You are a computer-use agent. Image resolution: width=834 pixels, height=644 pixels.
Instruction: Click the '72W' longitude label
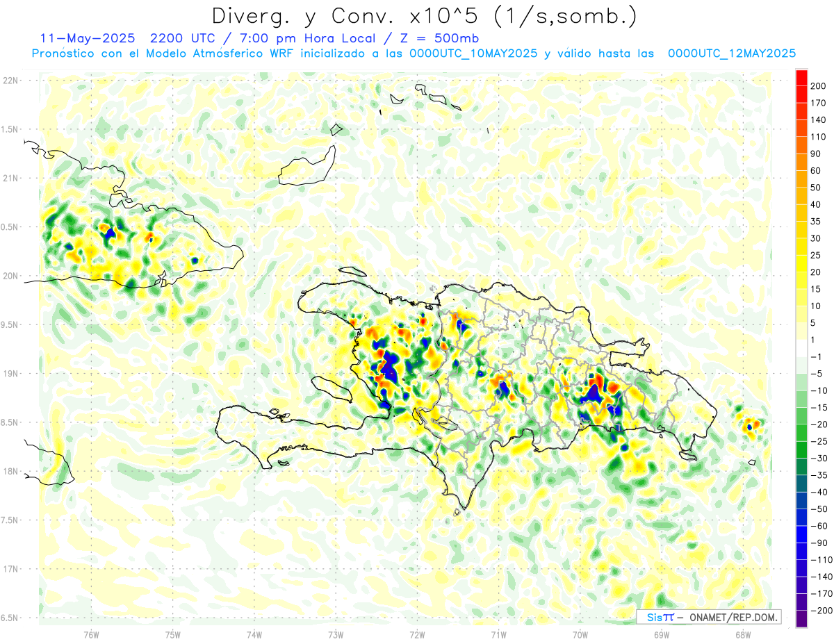pyautogui.click(x=417, y=634)
